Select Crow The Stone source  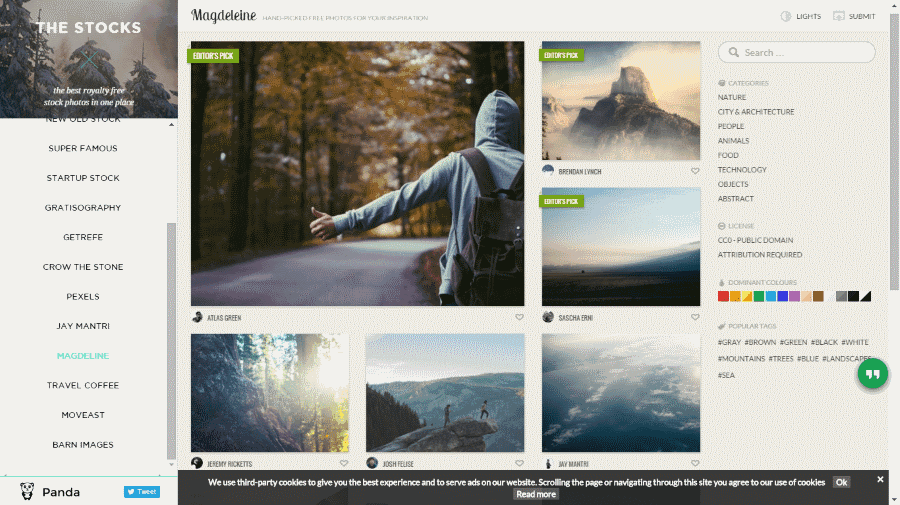point(83,267)
